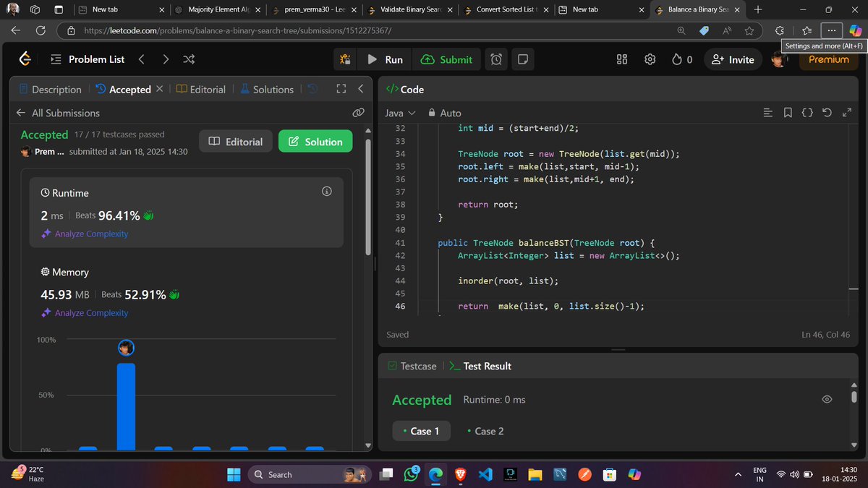Open user profile avatar in LeetCode header

778,59
